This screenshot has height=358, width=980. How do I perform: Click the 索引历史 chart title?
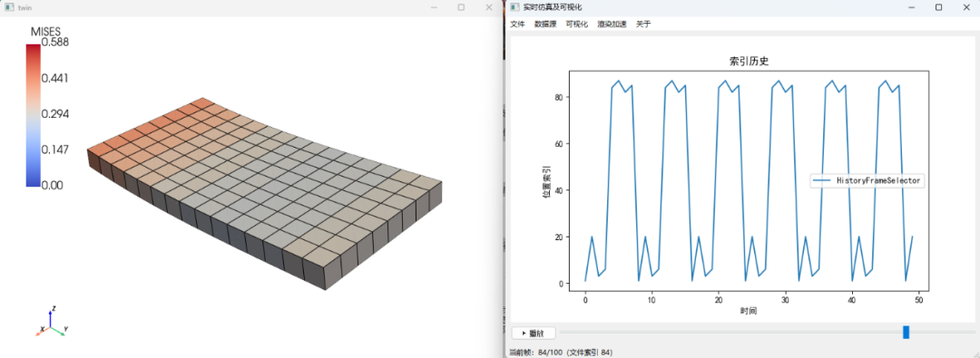click(x=748, y=61)
